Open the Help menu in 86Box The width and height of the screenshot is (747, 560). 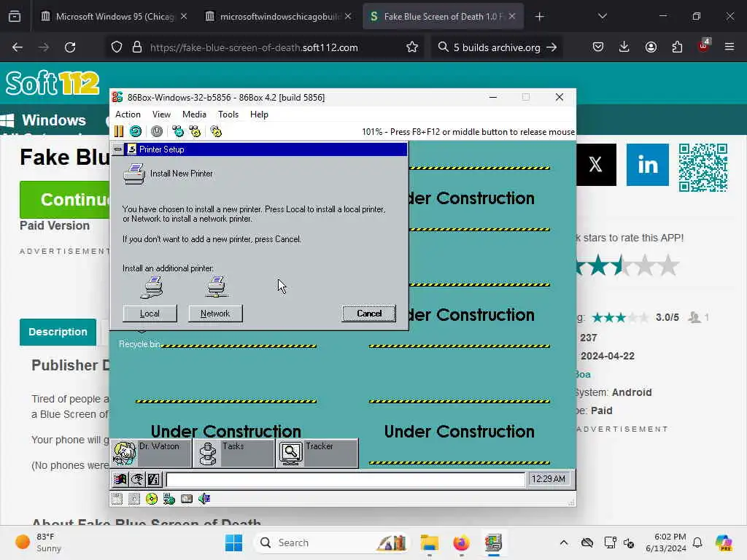pyautogui.click(x=259, y=114)
